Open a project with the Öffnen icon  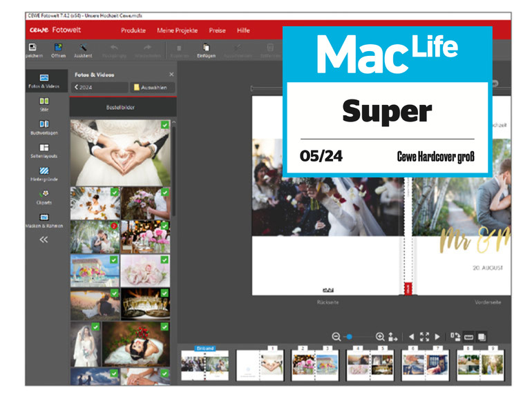point(58,50)
